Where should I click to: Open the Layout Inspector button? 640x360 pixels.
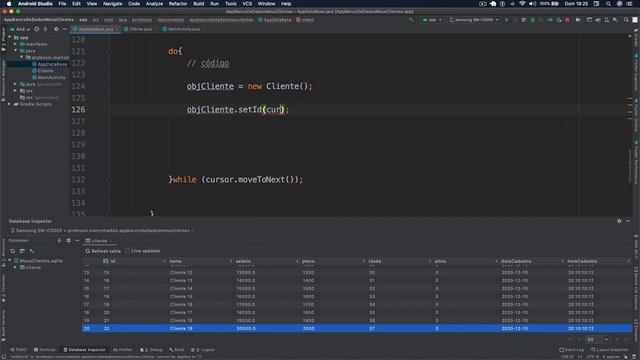click(x=609, y=350)
